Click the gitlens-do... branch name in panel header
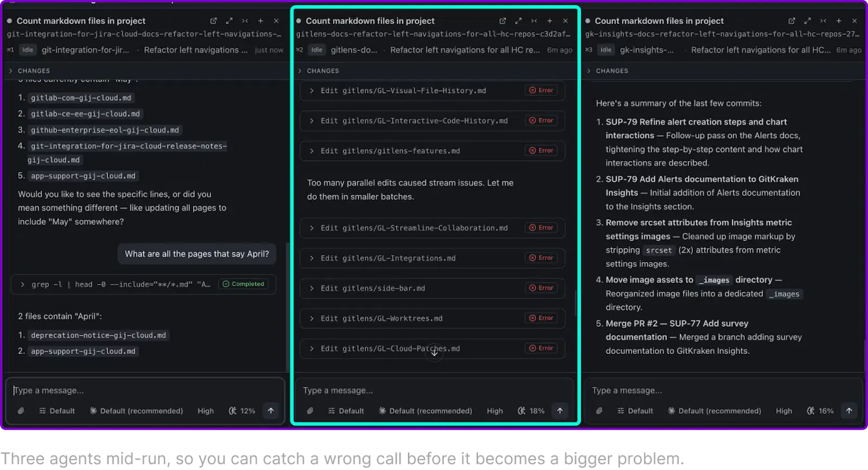This screenshot has height=470, width=868. pyautogui.click(x=354, y=50)
